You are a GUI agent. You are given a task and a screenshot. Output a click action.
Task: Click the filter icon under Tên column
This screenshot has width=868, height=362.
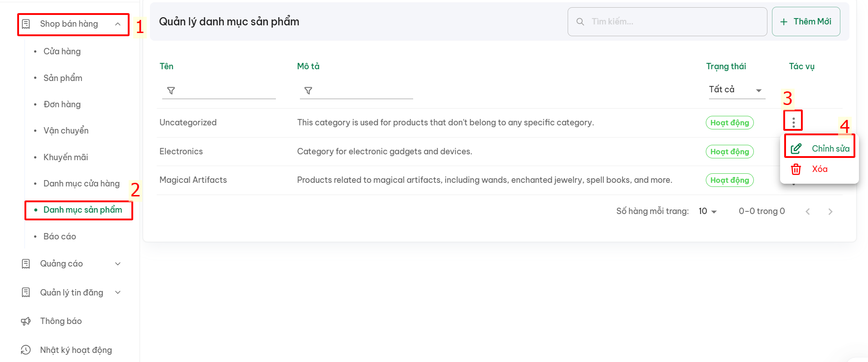171,90
